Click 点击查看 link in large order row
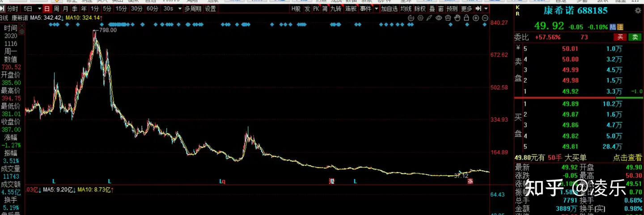The width and height of the screenshot is (644, 215). point(627,157)
